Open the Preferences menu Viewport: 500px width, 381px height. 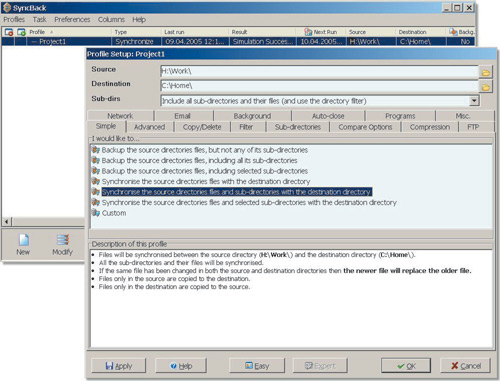[72, 19]
